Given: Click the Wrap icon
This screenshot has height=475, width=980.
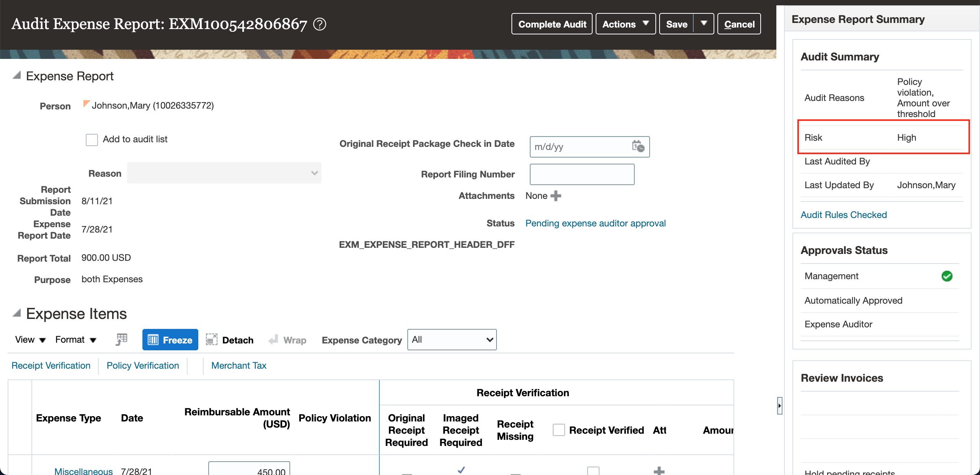Looking at the screenshot, I should click(x=273, y=340).
